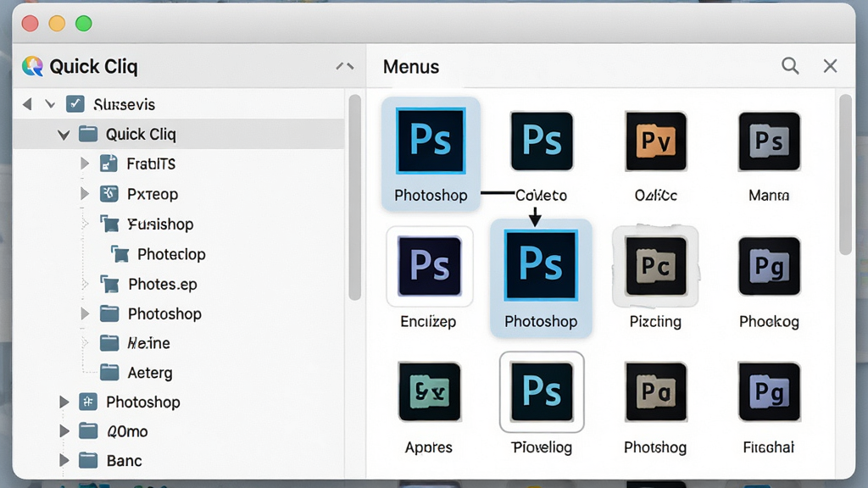Click the Pxтеор item icon

108,194
